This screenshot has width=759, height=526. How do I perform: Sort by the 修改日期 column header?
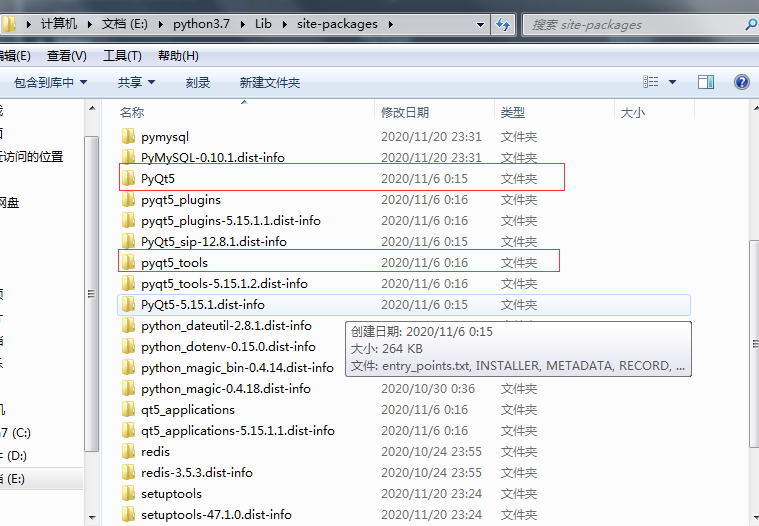[405, 112]
